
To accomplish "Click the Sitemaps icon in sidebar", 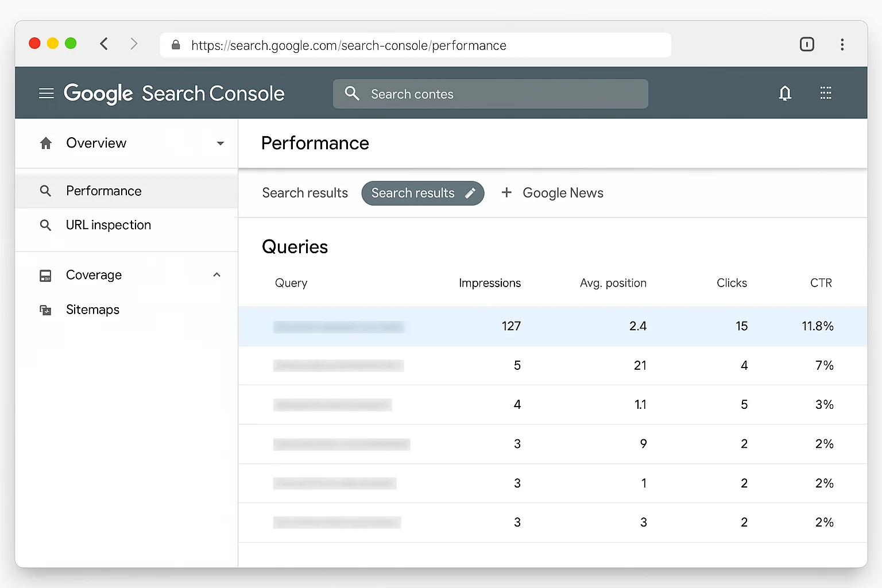I will click(45, 310).
